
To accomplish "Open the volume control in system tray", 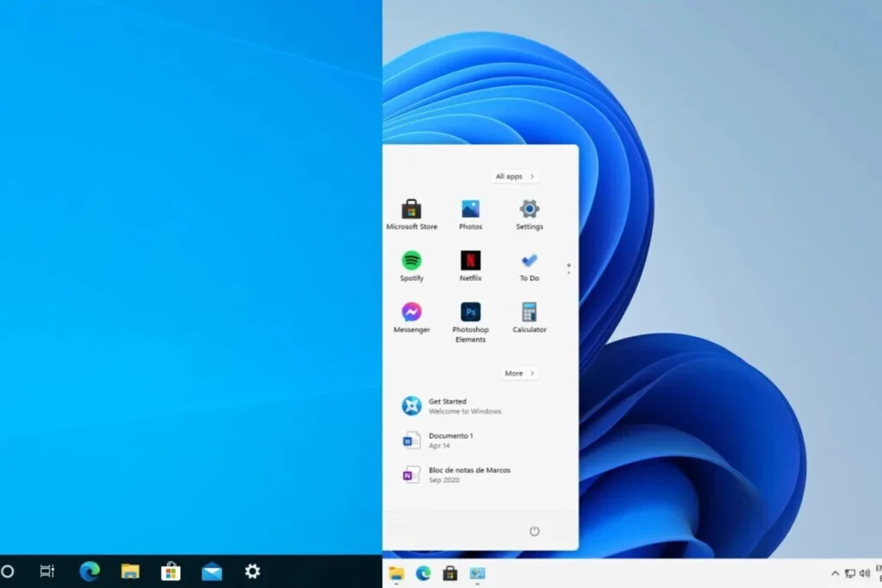I will (x=863, y=573).
